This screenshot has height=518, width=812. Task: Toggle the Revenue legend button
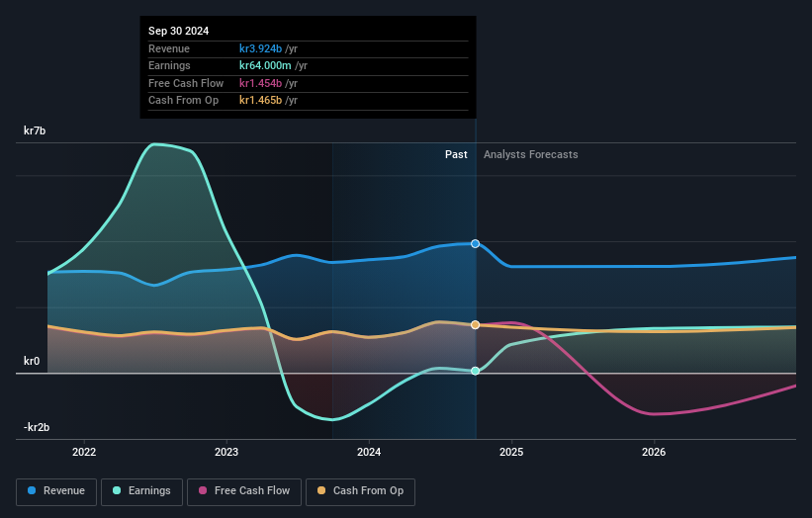(56, 491)
